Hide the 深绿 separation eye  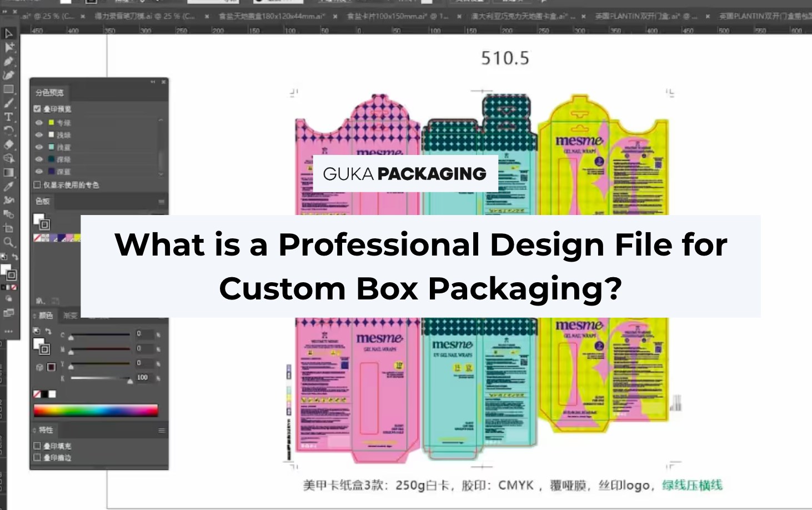39,159
